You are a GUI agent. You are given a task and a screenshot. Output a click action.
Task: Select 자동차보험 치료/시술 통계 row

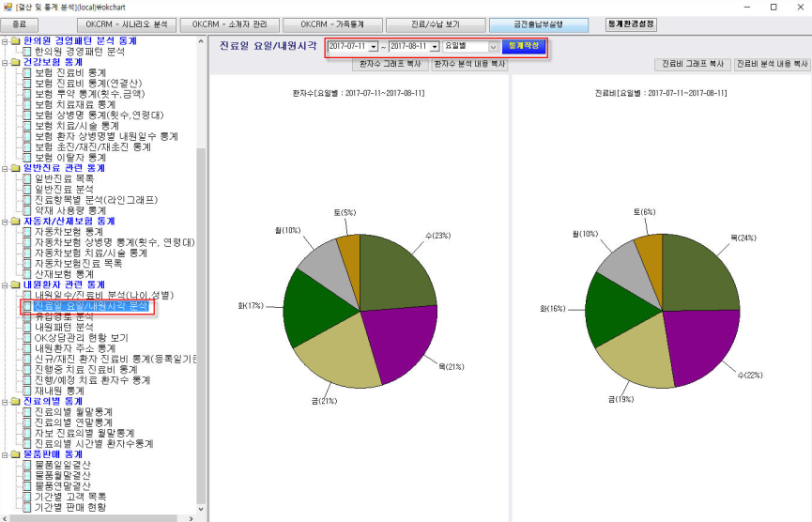91,253
